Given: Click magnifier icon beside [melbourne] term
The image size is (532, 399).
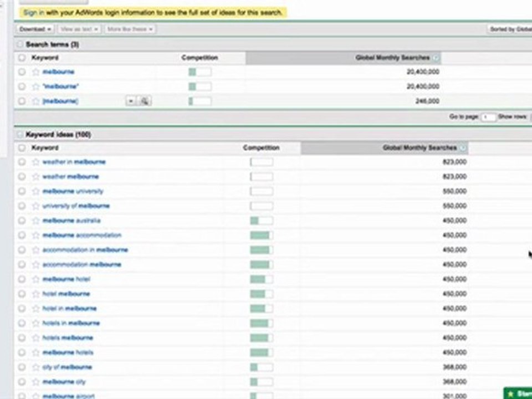Looking at the screenshot, I should coord(145,101).
